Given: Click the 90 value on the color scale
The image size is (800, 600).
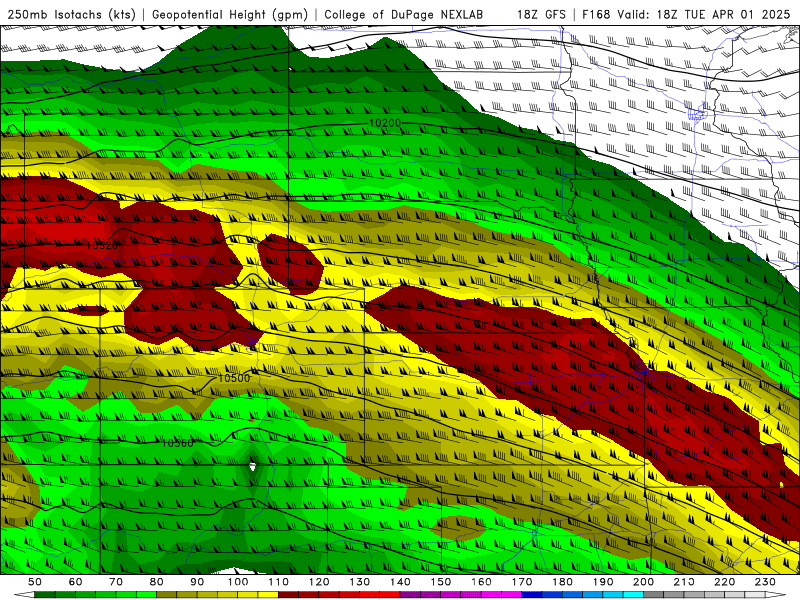Looking at the screenshot, I should [197, 582].
